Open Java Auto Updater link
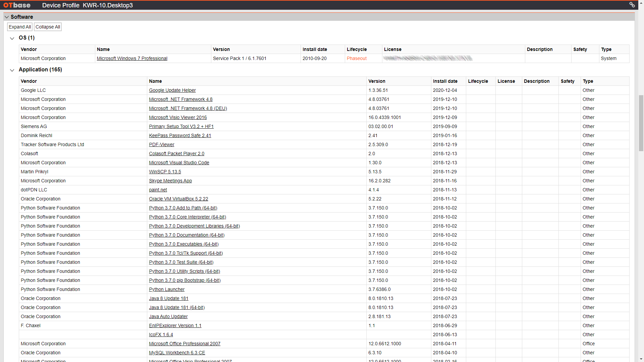The height and width of the screenshot is (362, 644). click(x=168, y=316)
